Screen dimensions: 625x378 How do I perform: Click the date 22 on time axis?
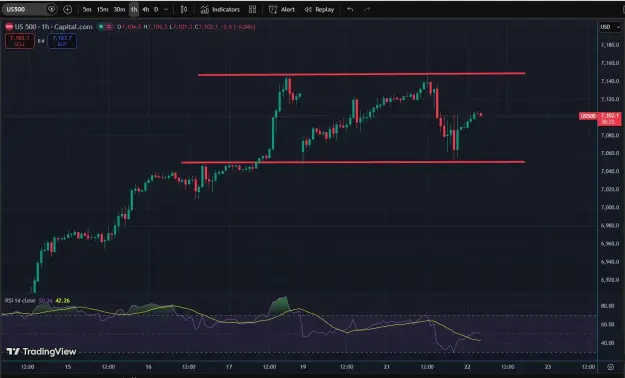pos(467,367)
